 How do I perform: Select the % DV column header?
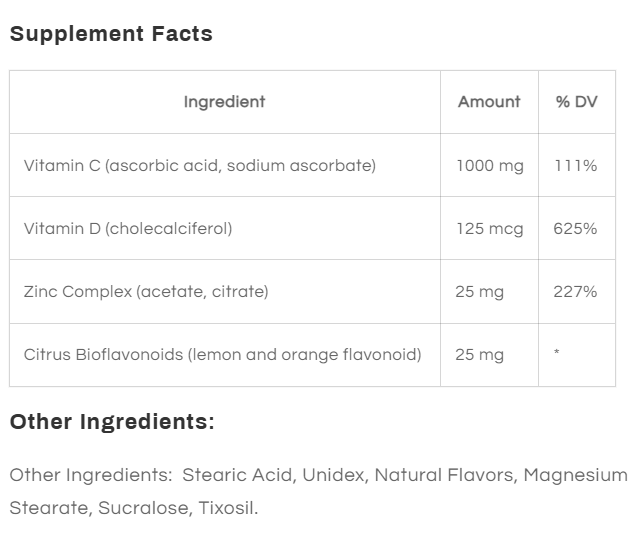pyautogui.click(x=576, y=102)
